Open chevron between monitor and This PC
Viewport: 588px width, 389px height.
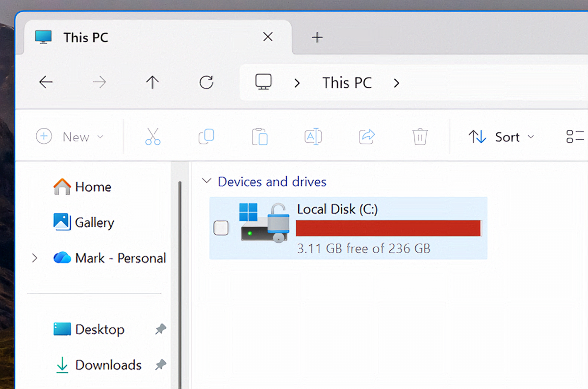pos(297,83)
